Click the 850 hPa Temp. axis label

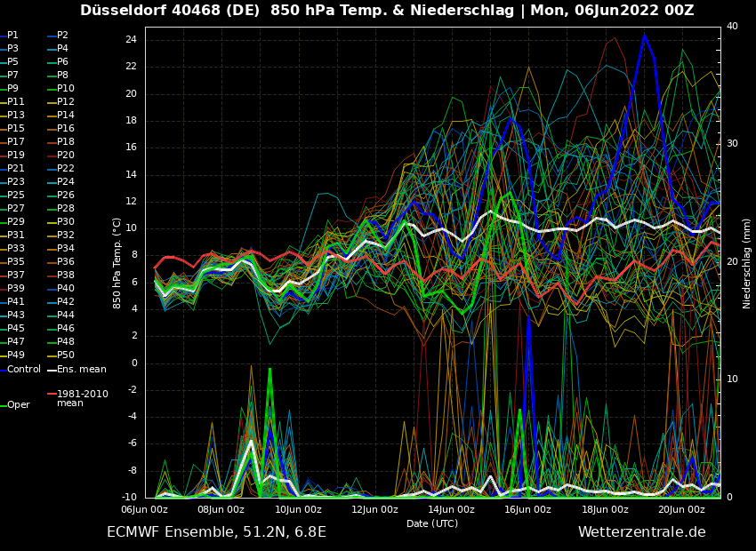117,263
